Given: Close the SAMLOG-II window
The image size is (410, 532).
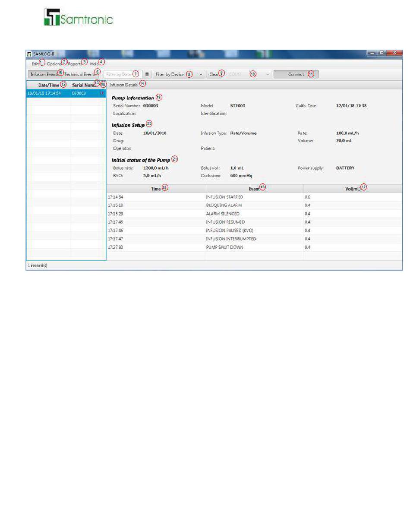Looking at the screenshot, I should point(394,53).
